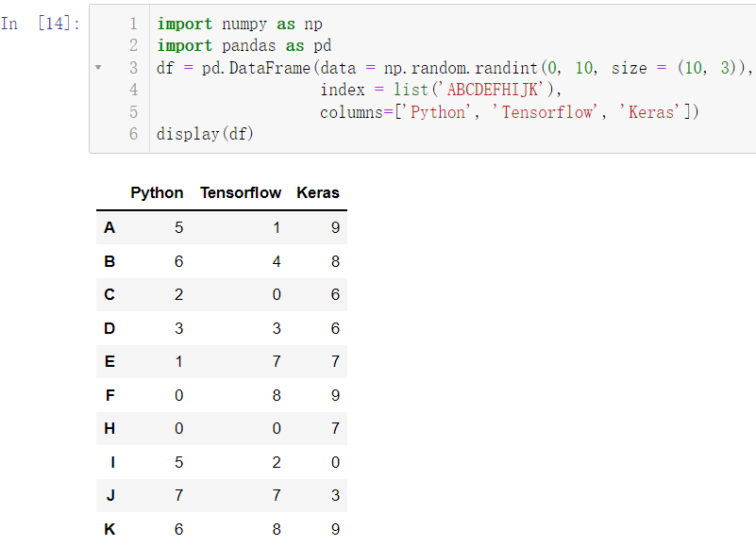Click row index label K
The width and height of the screenshot is (756, 546).
109,529
